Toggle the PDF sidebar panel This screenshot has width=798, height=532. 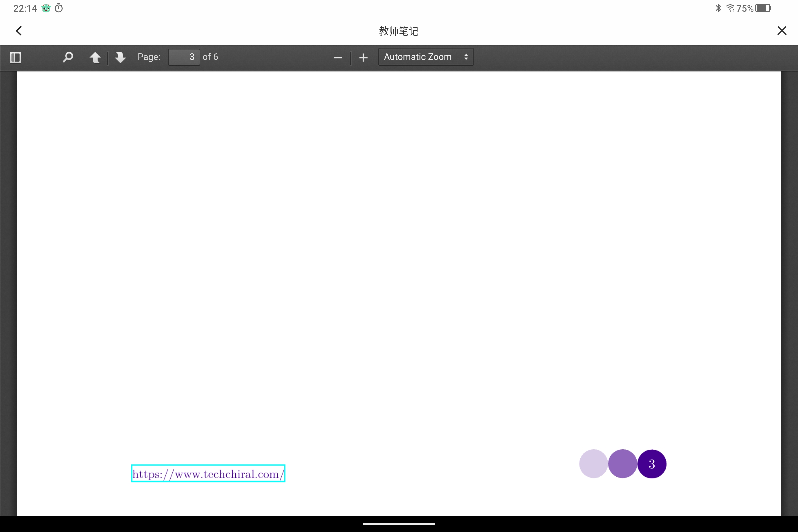(x=16, y=57)
